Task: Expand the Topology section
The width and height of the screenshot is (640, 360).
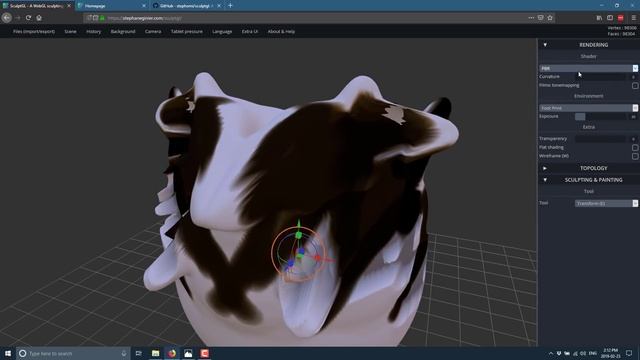Action: point(545,168)
